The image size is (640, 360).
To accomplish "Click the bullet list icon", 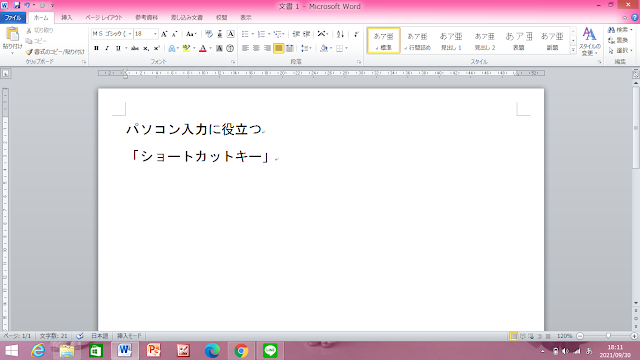I will 245,34.
